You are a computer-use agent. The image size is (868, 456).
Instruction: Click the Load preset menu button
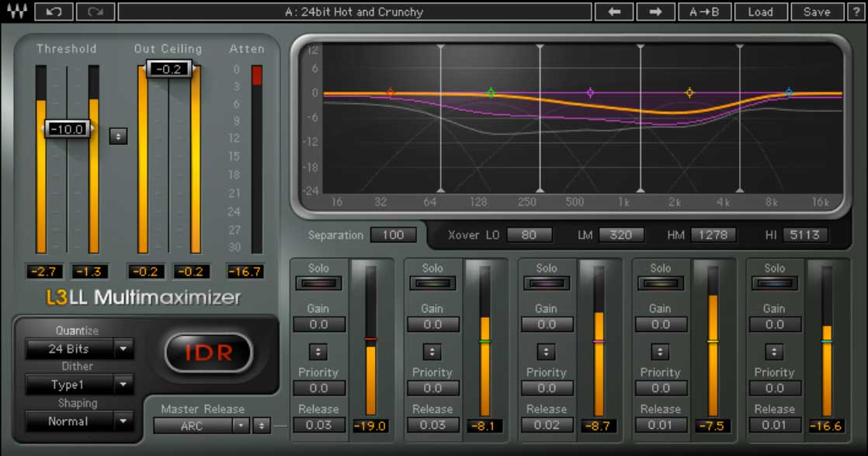point(760,12)
